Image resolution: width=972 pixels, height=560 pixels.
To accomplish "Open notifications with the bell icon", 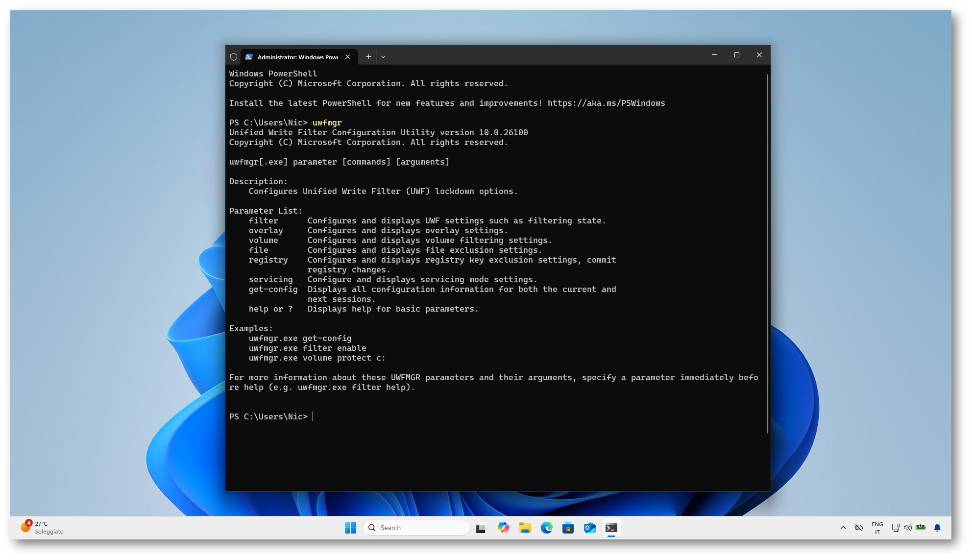I will 937,528.
